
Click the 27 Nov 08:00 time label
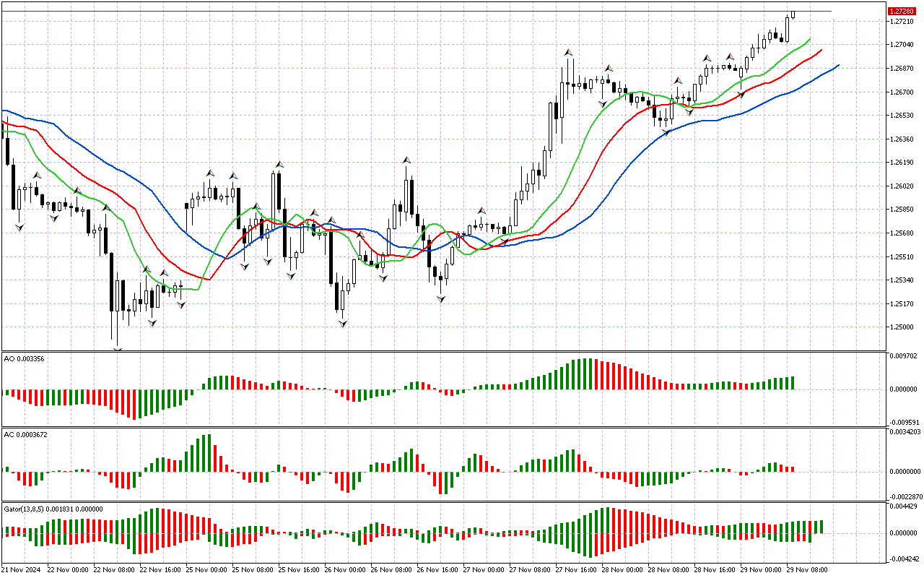tap(530, 569)
